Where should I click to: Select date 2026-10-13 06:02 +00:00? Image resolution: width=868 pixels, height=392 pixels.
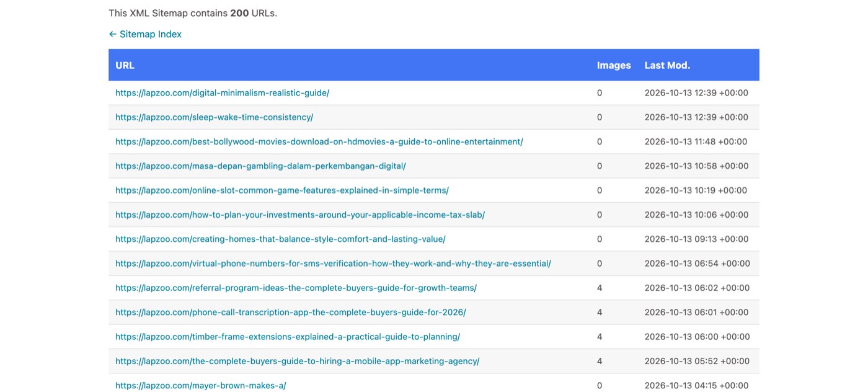[x=697, y=288]
